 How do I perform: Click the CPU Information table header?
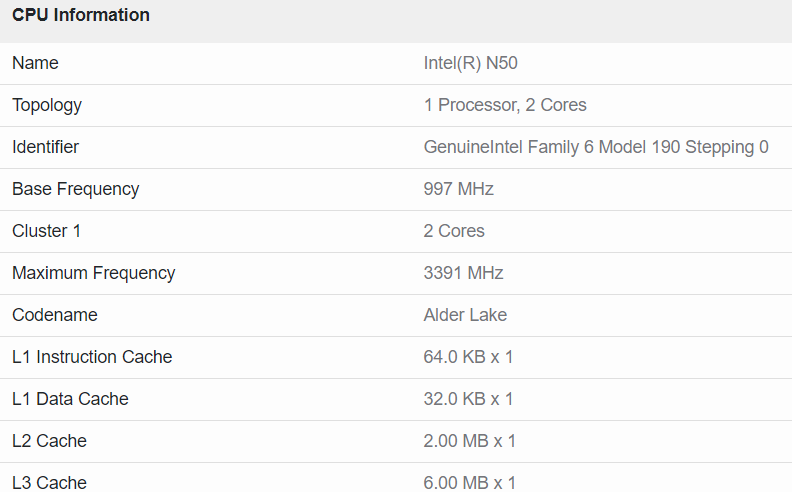coord(81,15)
